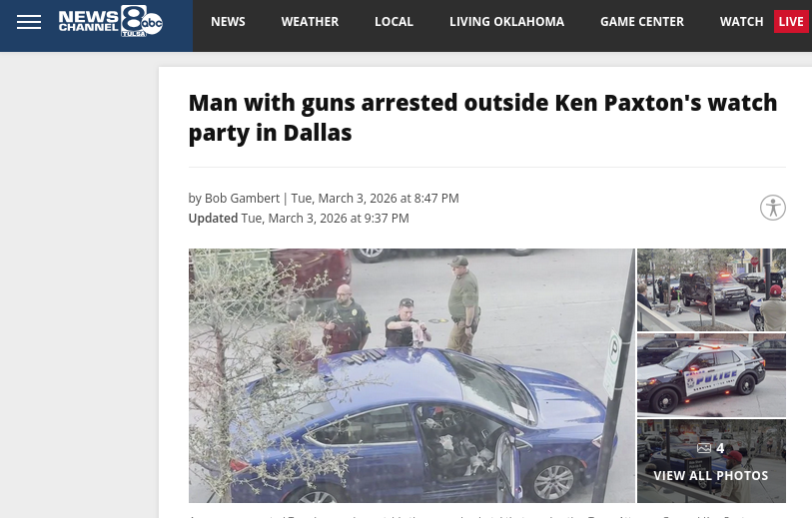Click the article headline about Ken Paxton
The image size is (812, 518).
click(482, 118)
